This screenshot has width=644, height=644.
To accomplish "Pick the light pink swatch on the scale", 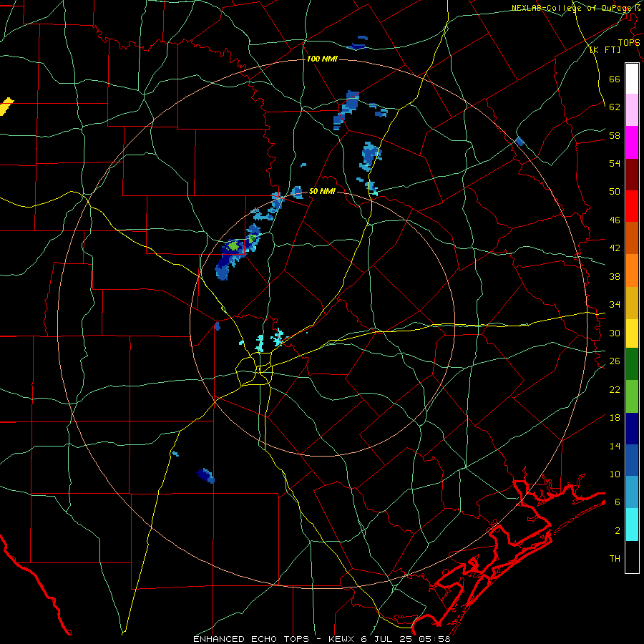I will click(632, 109).
